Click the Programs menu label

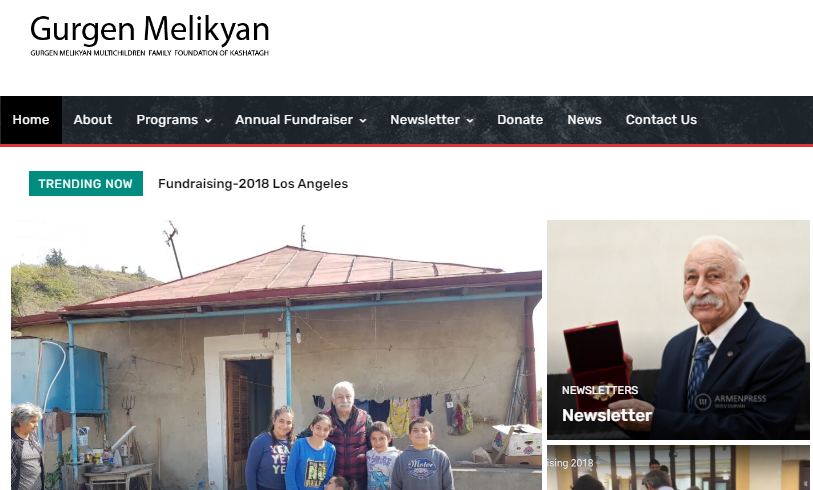tap(167, 120)
